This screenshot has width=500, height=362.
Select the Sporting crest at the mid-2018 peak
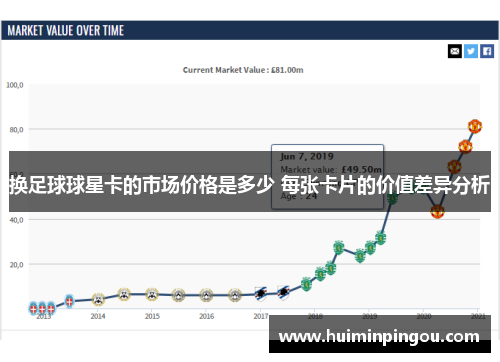[x=339, y=247]
